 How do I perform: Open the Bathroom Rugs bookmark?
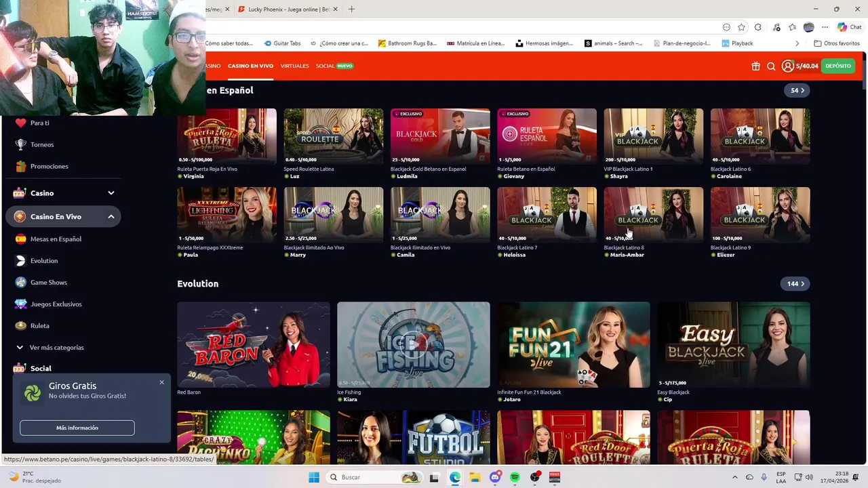pos(408,43)
